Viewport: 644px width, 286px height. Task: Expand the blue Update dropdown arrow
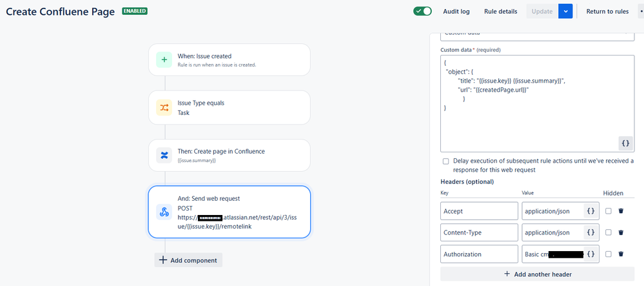565,12
